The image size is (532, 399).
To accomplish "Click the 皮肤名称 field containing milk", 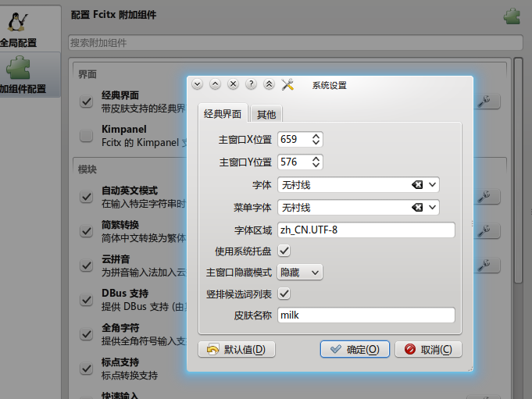I will click(x=366, y=315).
